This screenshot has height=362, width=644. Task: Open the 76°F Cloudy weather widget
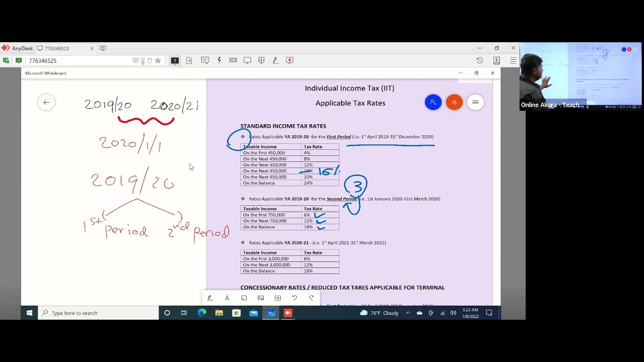pos(379,313)
